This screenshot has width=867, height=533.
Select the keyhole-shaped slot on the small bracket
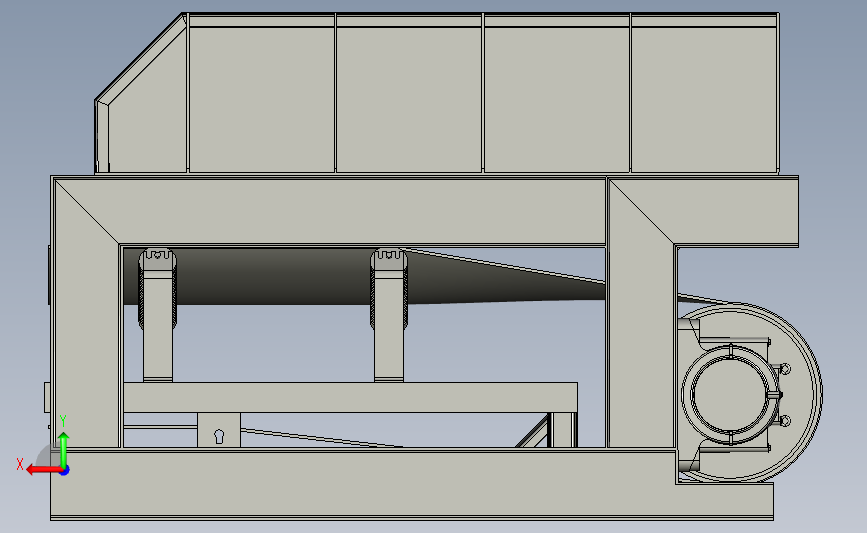(219, 436)
